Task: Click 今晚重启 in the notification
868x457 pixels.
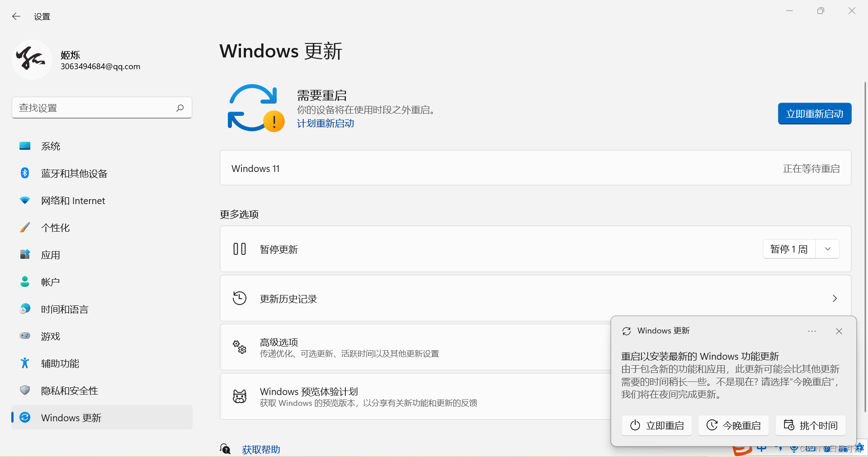Action: (x=733, y=425)
